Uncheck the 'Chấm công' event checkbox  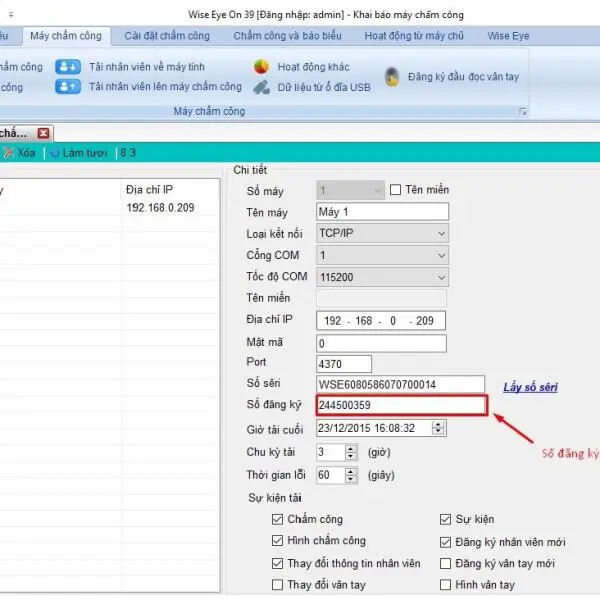pyautogui.click(x=277, y=520)
